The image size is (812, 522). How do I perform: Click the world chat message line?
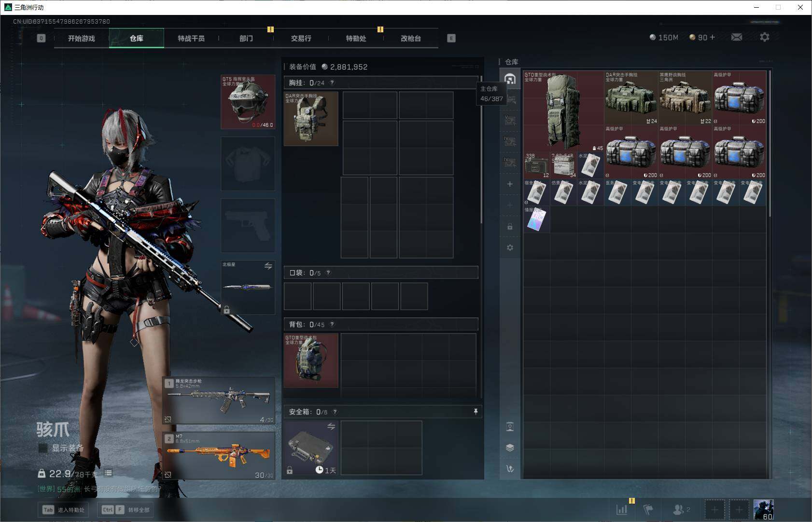click(99, 489)
